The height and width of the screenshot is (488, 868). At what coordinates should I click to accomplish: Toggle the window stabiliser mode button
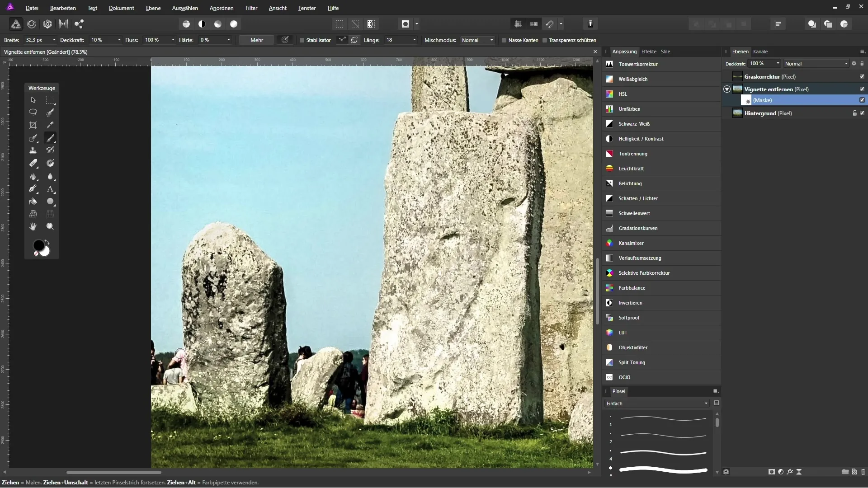pos(354,40)
